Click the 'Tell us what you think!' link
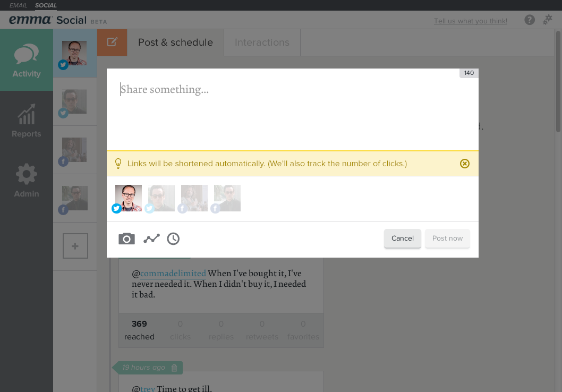Image resolution: width=562 pixels, height=392 pixels. [470, 21]
